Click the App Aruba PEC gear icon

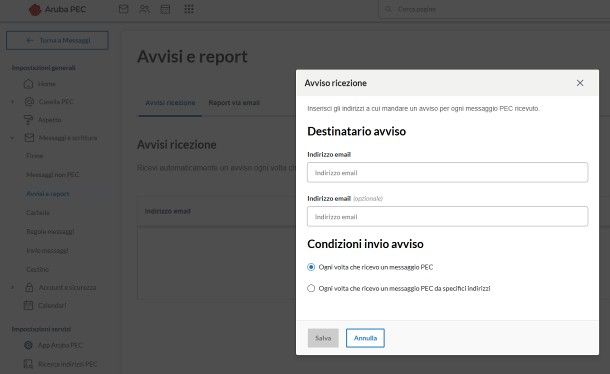28,345
